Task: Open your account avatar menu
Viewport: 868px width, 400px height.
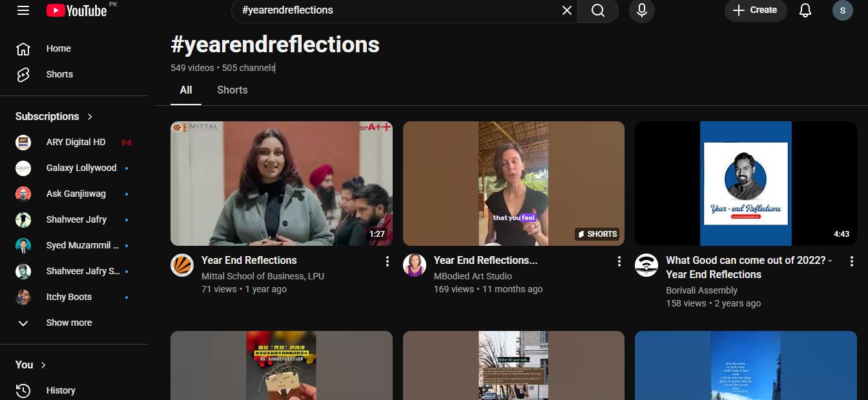Action: coord(843,10)
